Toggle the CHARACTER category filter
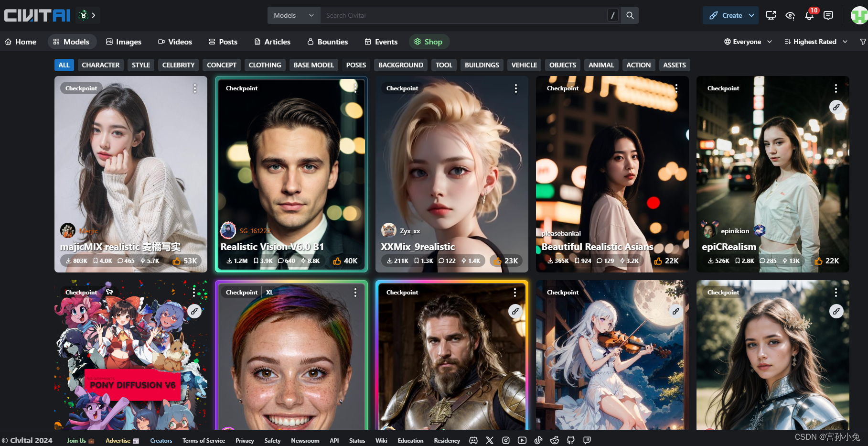This screenshot has width=868, height=446. [101, 65]
